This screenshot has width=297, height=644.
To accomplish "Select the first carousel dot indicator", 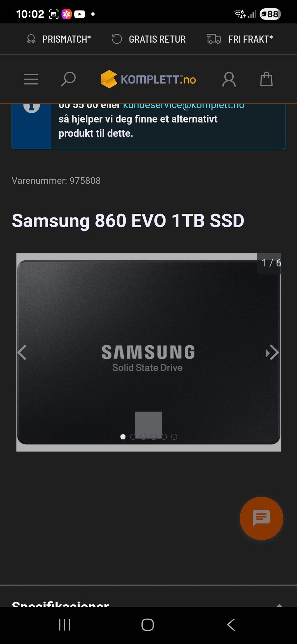I will (123, 437).
